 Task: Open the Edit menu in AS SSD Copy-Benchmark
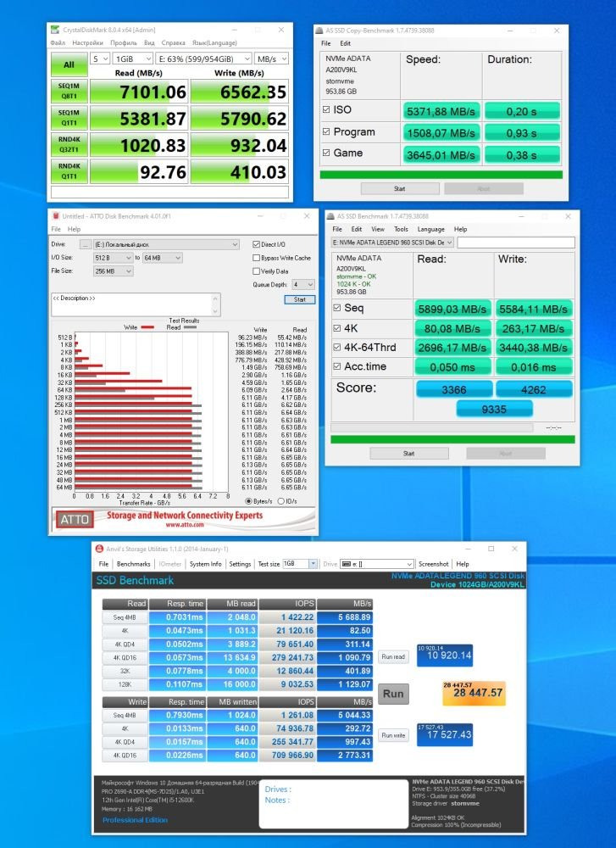(x=346, y=43)
